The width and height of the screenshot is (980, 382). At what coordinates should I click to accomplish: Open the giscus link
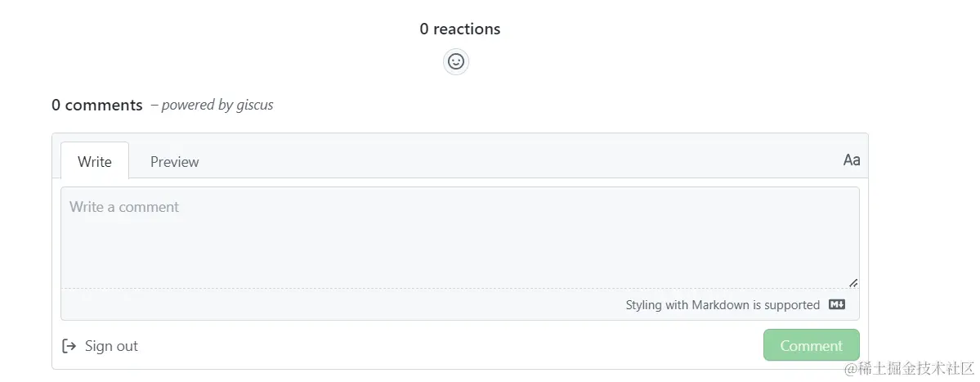click(254, 105)
